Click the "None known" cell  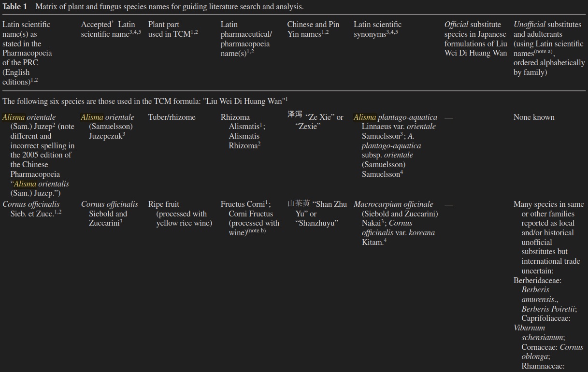click(x=534, y=117)
